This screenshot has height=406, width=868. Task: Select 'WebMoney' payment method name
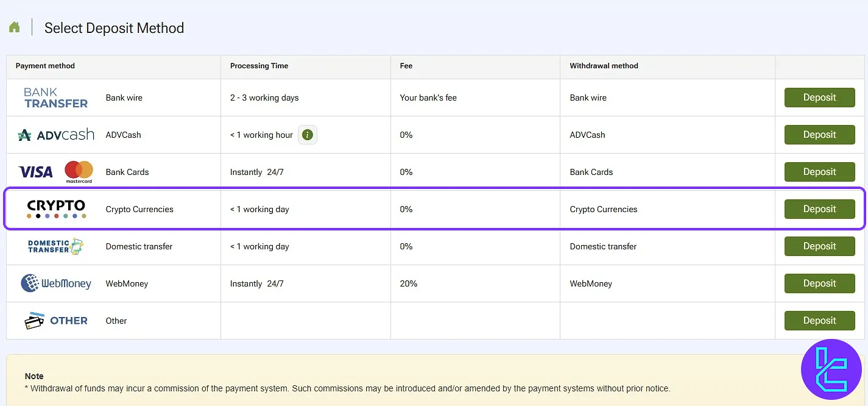click(x=127, y=283)
